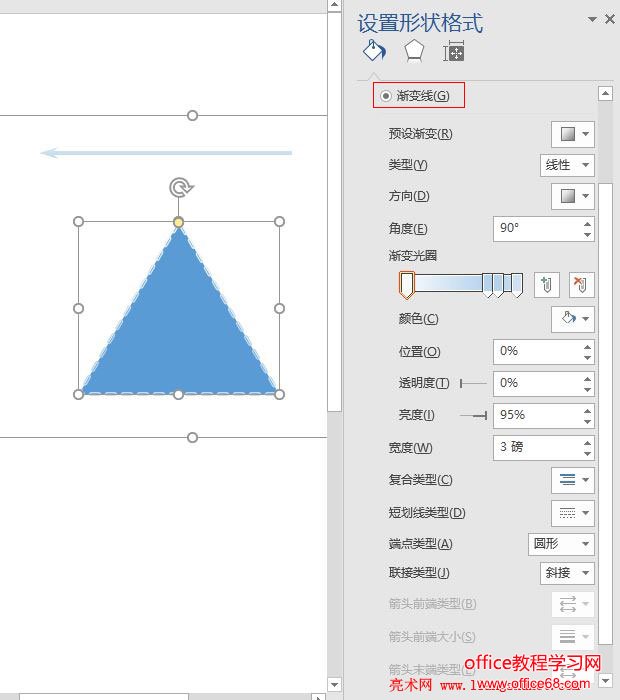Select the 渐变线(G) radio button
620x700 pixels.
pyautogui.click(x=386, y=96)
